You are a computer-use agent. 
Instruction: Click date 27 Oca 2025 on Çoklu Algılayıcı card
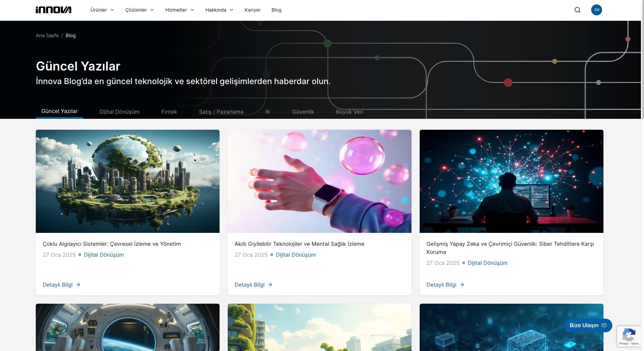click(59, 255)
